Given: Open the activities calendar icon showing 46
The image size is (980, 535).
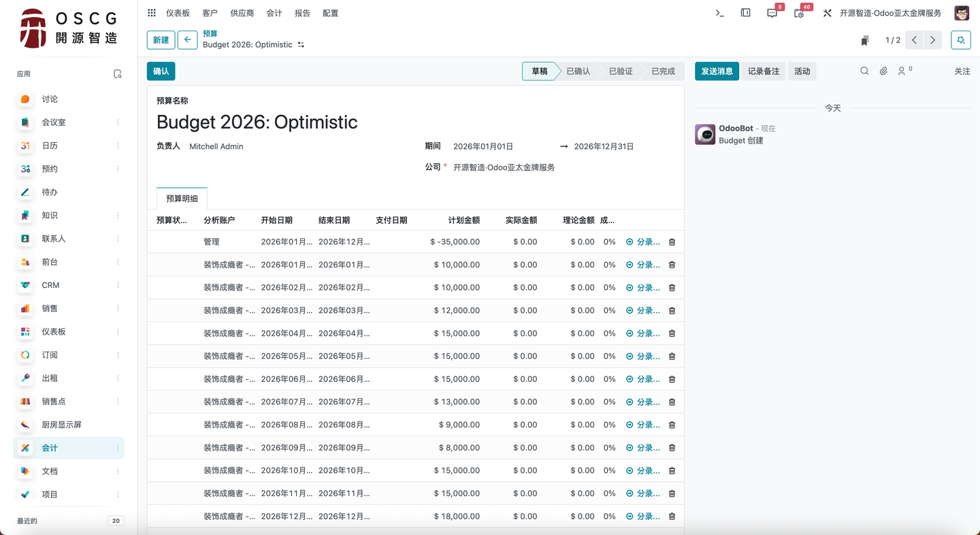Looking at the screenshot, I should pyautogui.click(x=798, y=12).
